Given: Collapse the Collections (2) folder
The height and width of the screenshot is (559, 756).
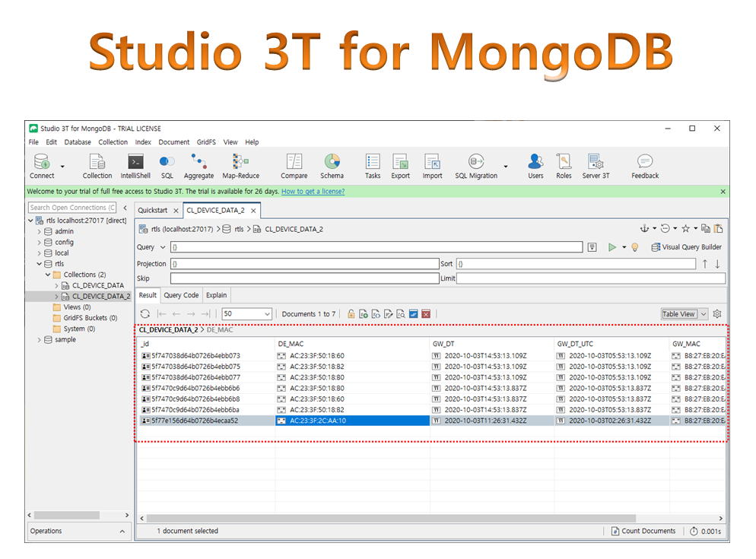Looking at the screenshot, I should pos(48,275).
